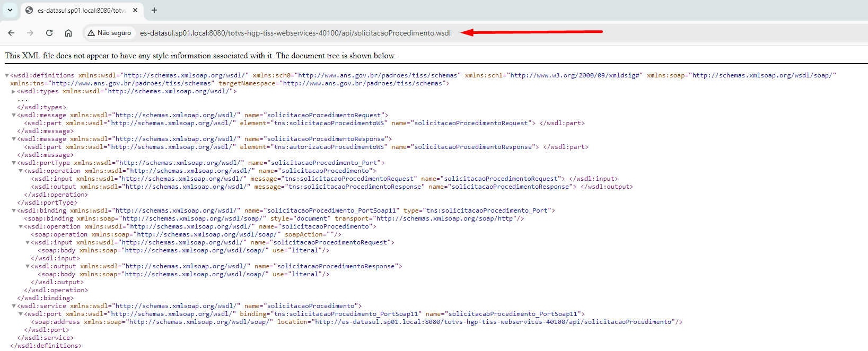Click wsdl:output line with message tns:solicitacaoProcedimentoResponse

coord(332,187)
